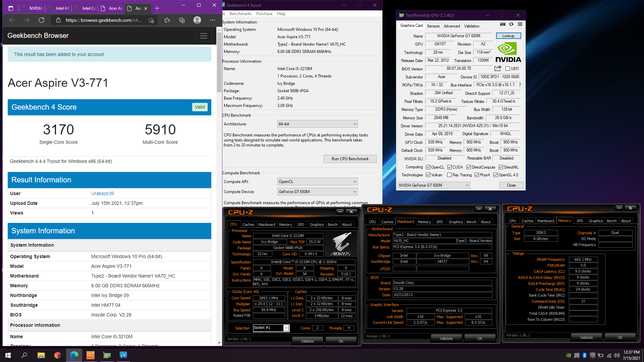Open Edge tab actions menu
Screen dimensions: 644x362
click(11, 8)
